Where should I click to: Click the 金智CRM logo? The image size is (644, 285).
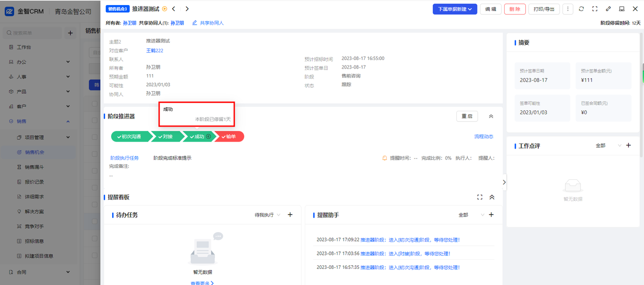coord(10,11)
